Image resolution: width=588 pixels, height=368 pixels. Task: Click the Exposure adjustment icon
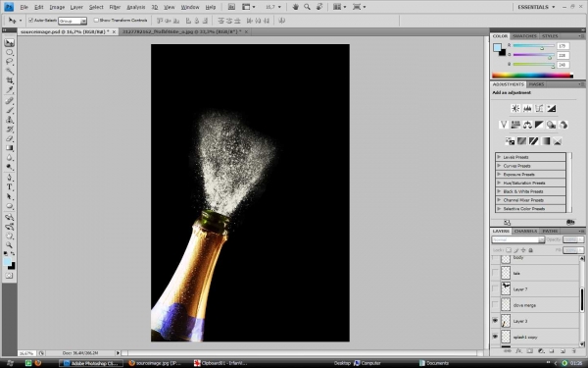(x=551, y=109)
